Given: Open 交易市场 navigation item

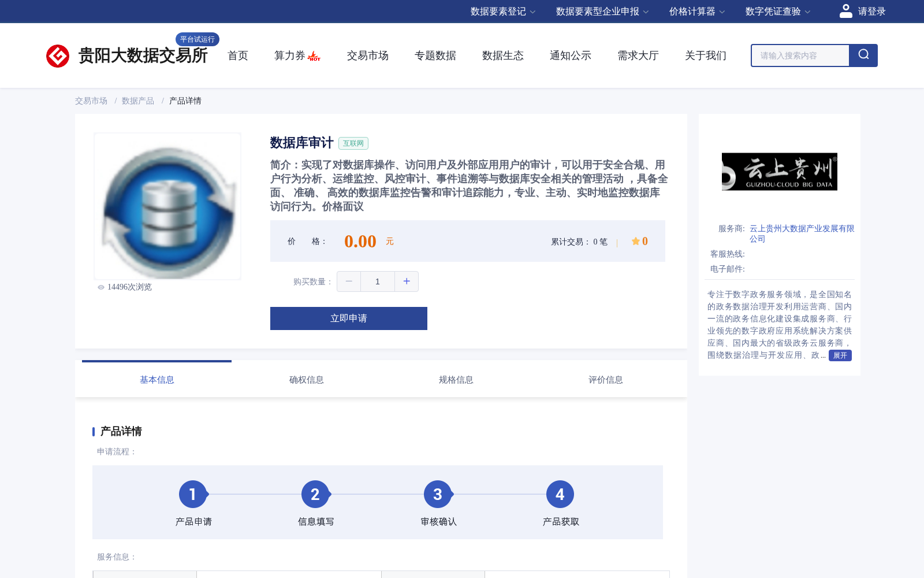Looking at the screenshot, I should [368, 55].
